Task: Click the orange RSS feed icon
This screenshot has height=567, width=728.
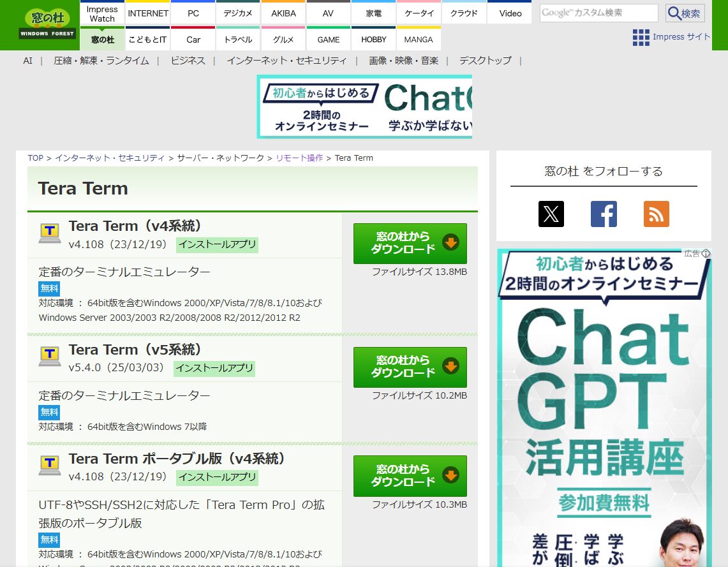Action: tap(656, 214)
